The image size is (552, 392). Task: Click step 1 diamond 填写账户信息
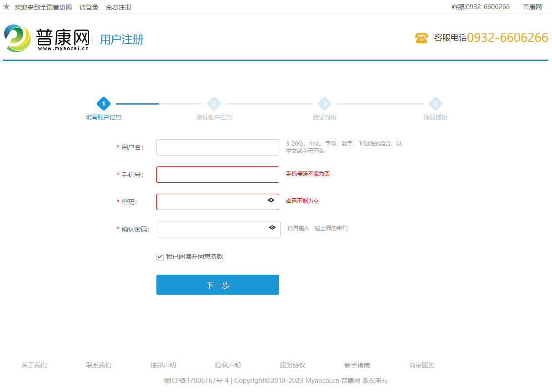tap(104, 104)
